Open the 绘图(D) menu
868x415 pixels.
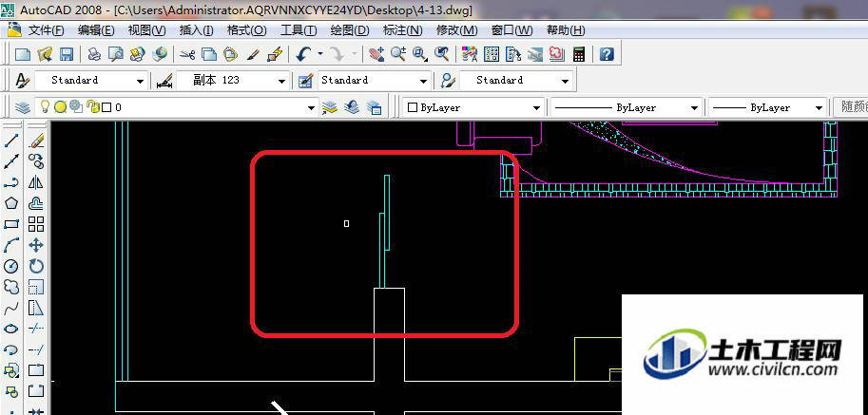(350, 30)
